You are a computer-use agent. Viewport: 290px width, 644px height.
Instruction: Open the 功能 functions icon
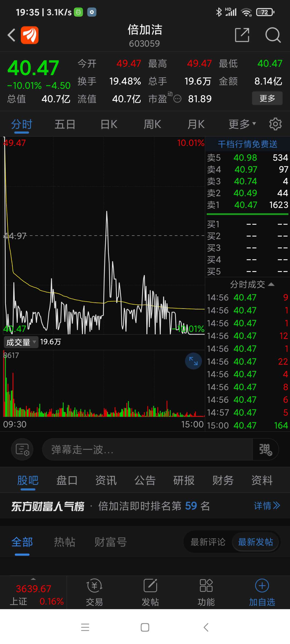[206, 592]
